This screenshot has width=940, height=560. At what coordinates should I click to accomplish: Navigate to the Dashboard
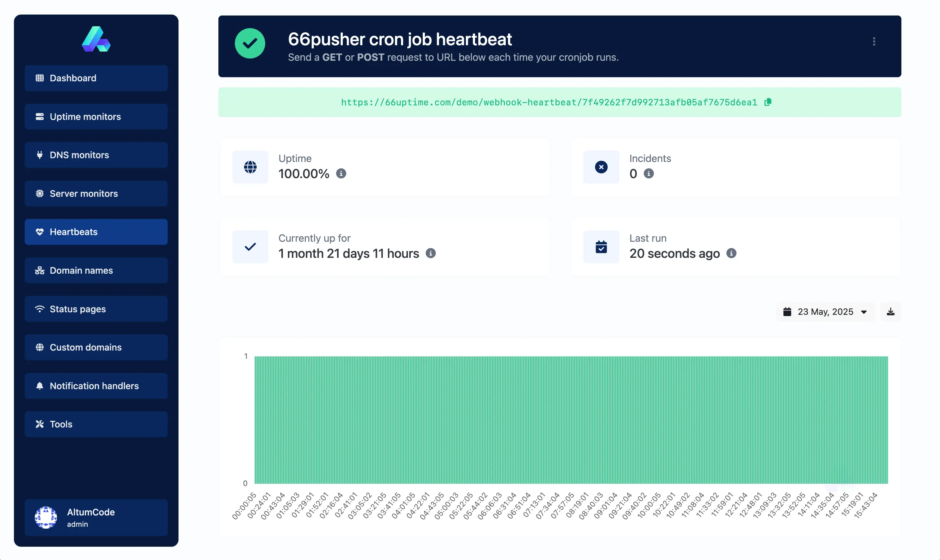click(x=72, y=78)
